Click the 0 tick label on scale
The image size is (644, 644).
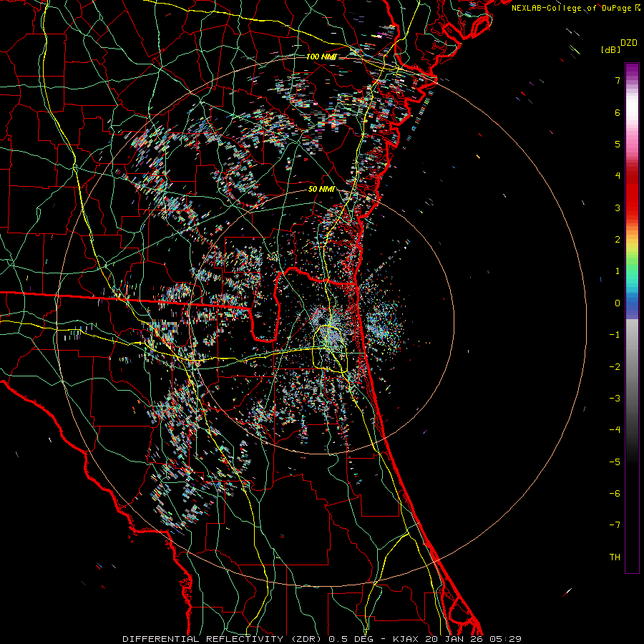[617, 303]
